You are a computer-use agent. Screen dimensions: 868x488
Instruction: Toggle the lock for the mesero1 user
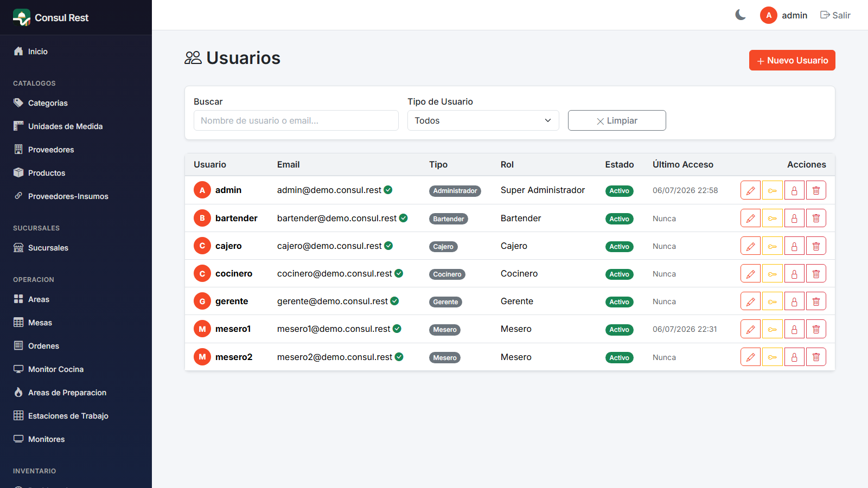point(794,329)
